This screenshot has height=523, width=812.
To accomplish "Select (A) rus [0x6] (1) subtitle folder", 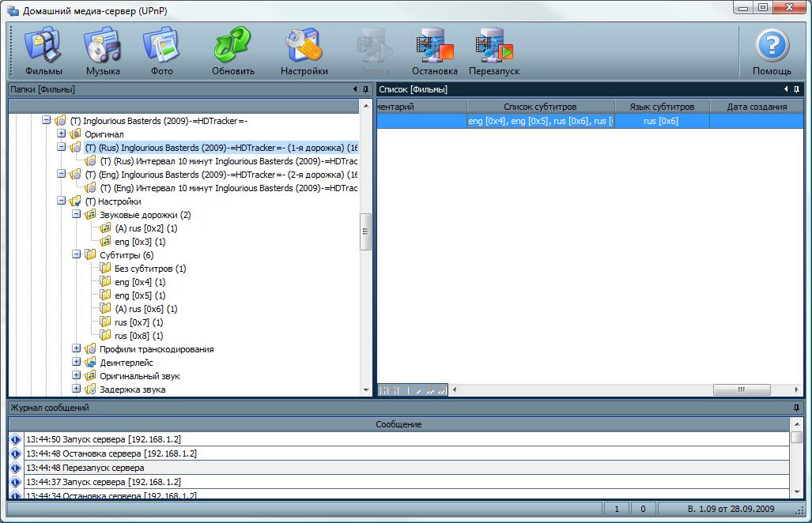I will [146, 309].
